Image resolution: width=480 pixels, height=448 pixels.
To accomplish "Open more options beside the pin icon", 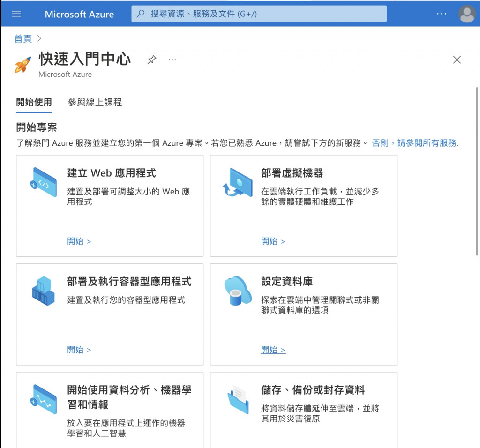I will tap(172, 60).
